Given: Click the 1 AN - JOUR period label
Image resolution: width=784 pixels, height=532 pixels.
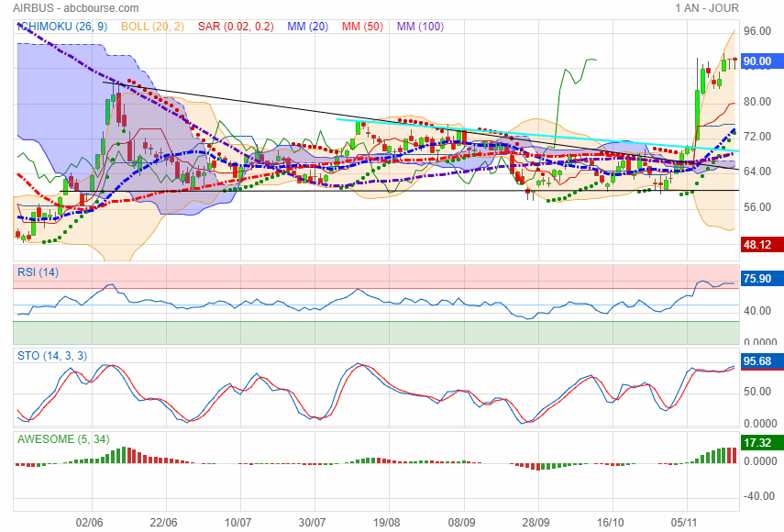Looking at the screenshot, I should [x=706, y=8].
